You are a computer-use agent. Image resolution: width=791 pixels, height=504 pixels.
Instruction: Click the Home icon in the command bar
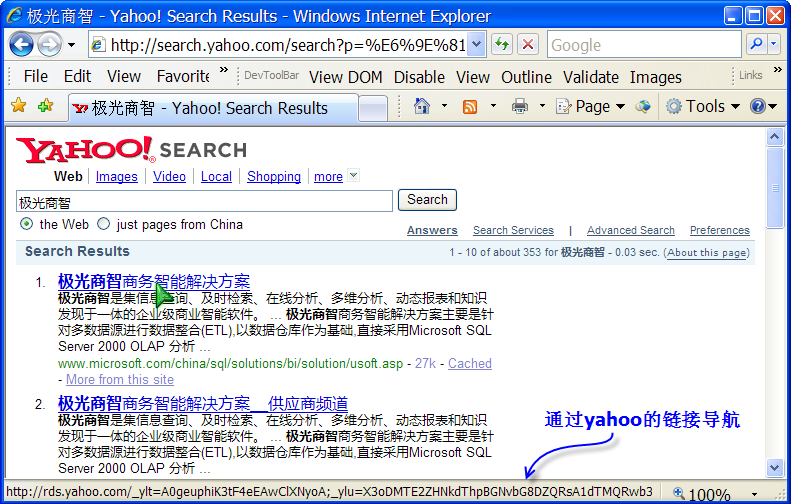(x=422, y=106)
